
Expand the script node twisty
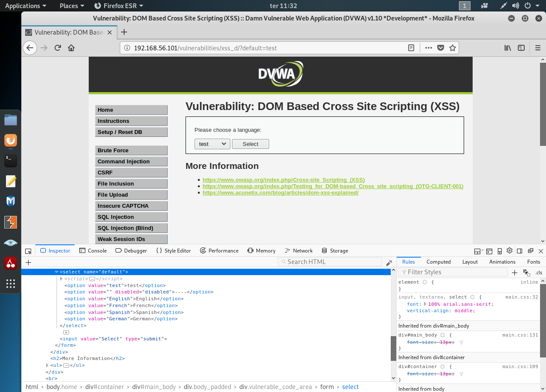(61, 279)
